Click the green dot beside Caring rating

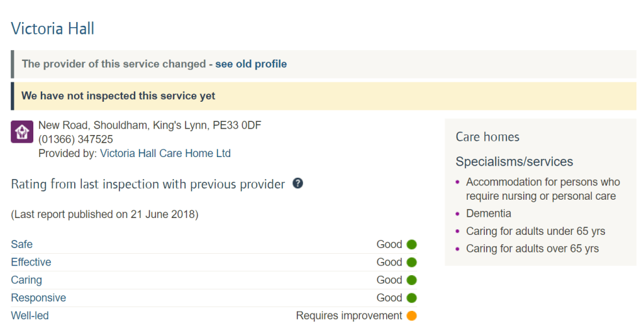(x=412, y=280)
